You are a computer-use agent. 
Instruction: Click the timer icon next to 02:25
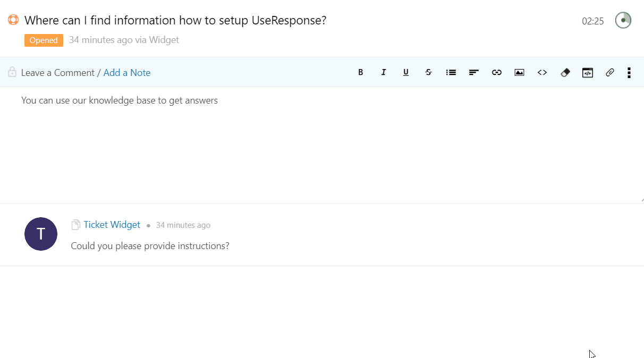pyautogui.click(x=623, y=20)
